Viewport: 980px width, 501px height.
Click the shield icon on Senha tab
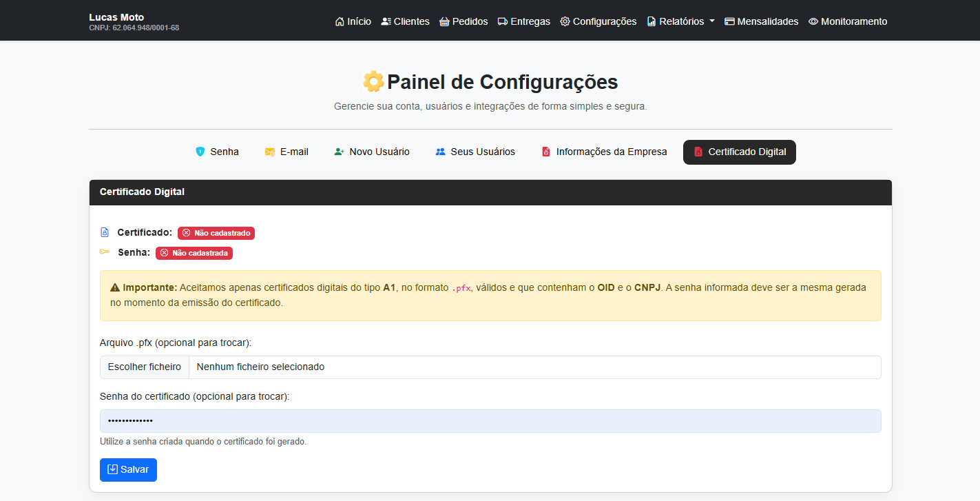point(200,152)
